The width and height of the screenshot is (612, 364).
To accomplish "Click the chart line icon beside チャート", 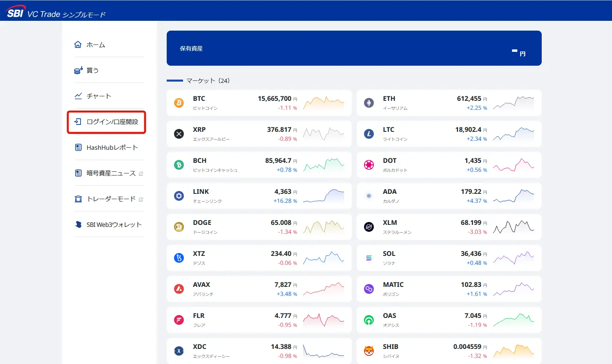I will click(78, 96).
